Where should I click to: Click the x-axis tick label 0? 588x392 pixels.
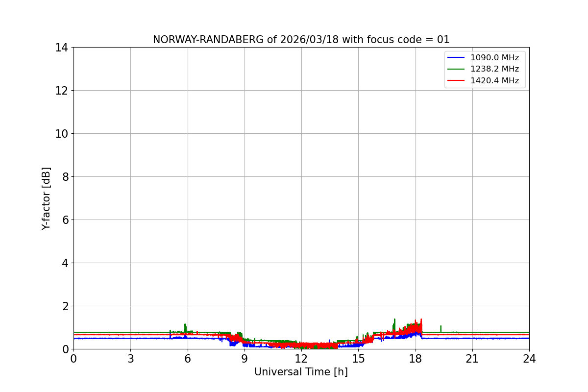click(x=73, y=359)
